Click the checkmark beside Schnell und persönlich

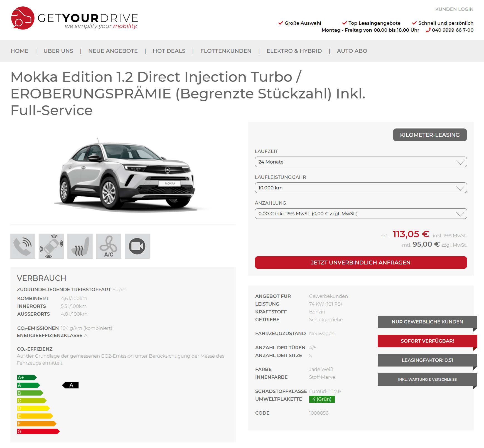tap(414, 23)
